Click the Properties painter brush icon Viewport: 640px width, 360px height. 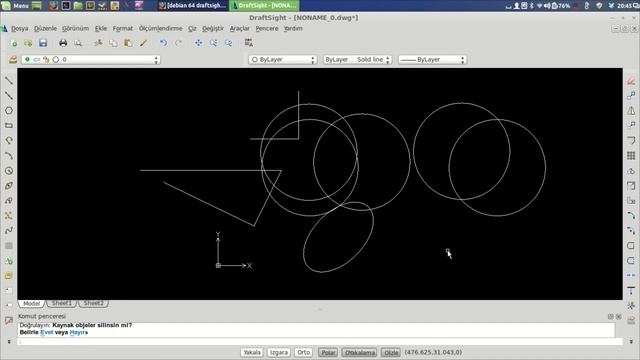coord(143,43)
